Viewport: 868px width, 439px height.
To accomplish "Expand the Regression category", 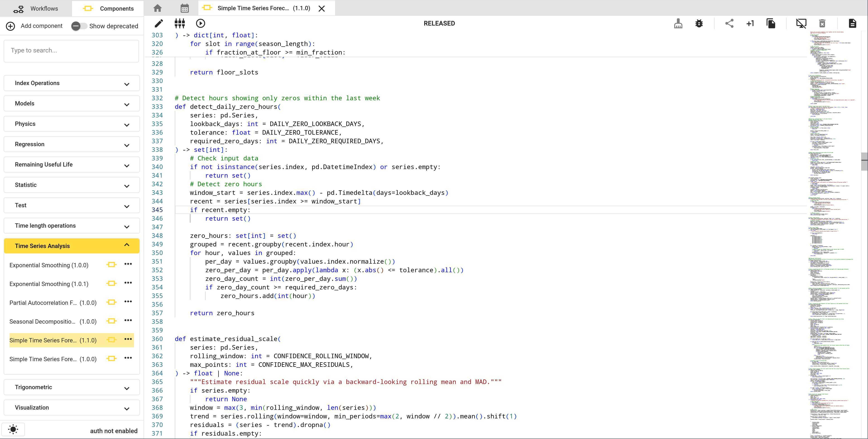I will pos(72,144).
